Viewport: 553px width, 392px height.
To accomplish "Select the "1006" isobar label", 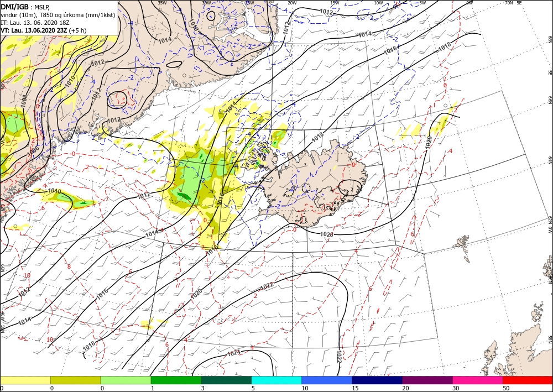I will tap(33, 150).
